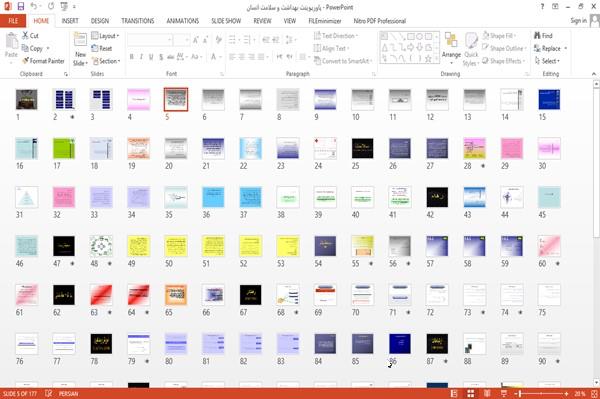This screenshot has height=399, width=600.
Task: Toggle Align Left paragraph button
Action: click(232, 57)
